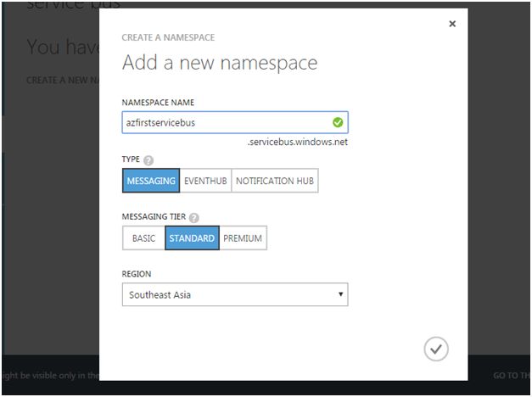Pick the STANDARD messaging tier
The image size is (532, 397).
point(192,238)
